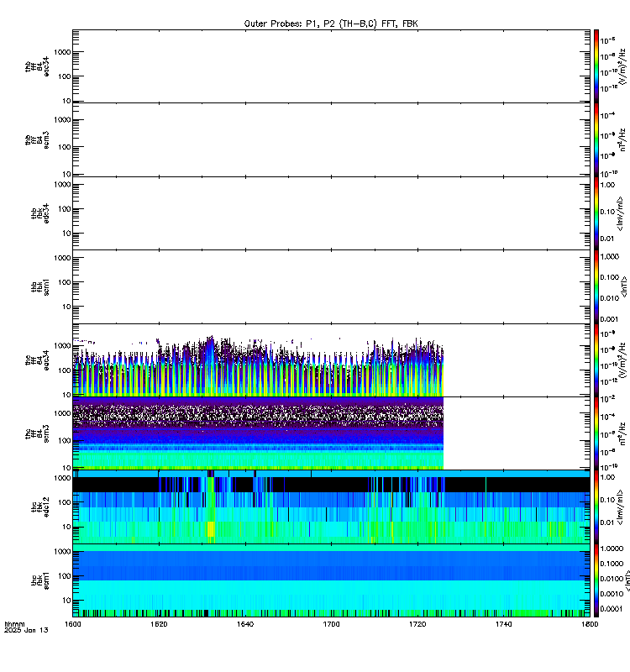Click '100' tick of thb fbk scm1 panel
This screenshot has width=630, height=672.
click(65, 282)
